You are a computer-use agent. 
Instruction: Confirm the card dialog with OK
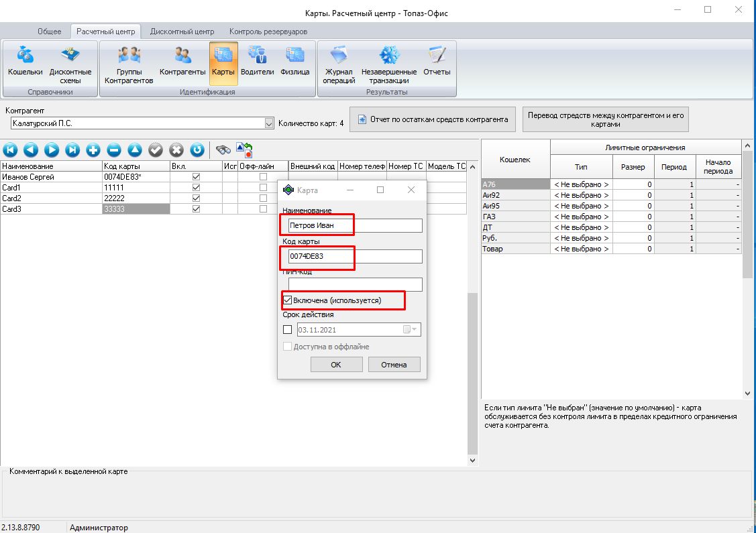[x=336, y=364]
